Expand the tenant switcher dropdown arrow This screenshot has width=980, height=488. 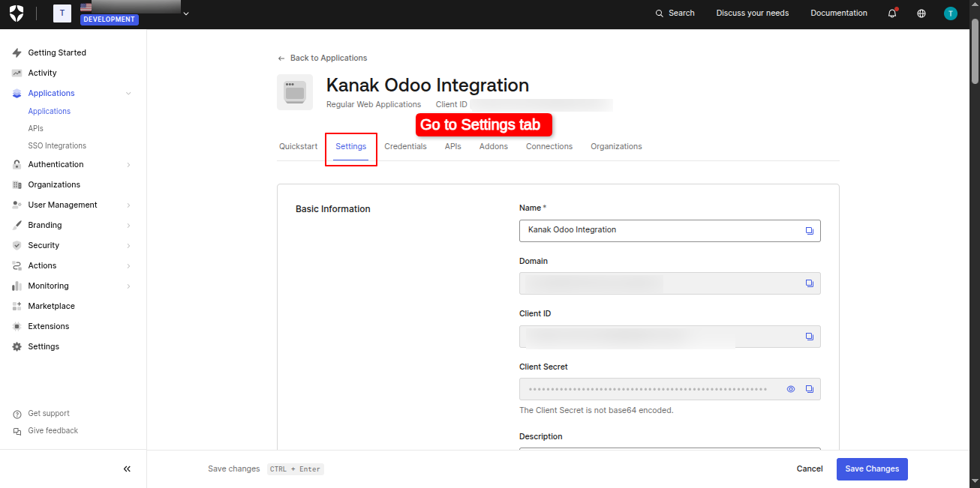point(186,13)
